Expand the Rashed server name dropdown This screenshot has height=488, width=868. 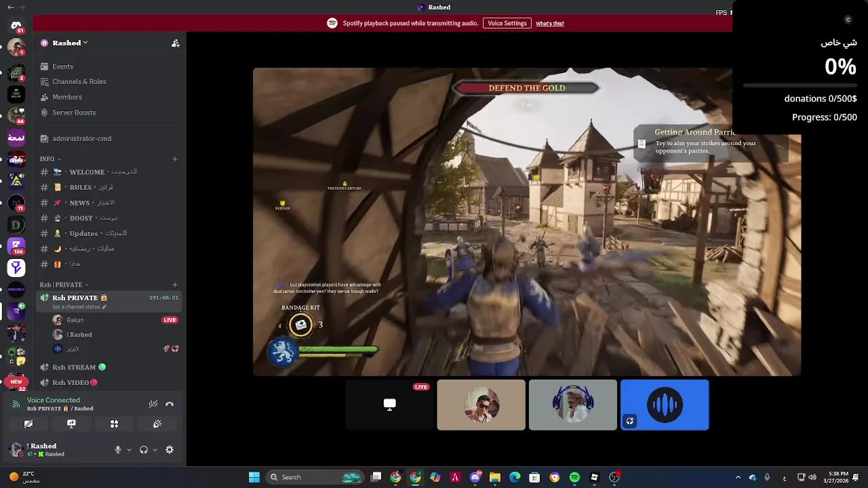pos(64,43)
